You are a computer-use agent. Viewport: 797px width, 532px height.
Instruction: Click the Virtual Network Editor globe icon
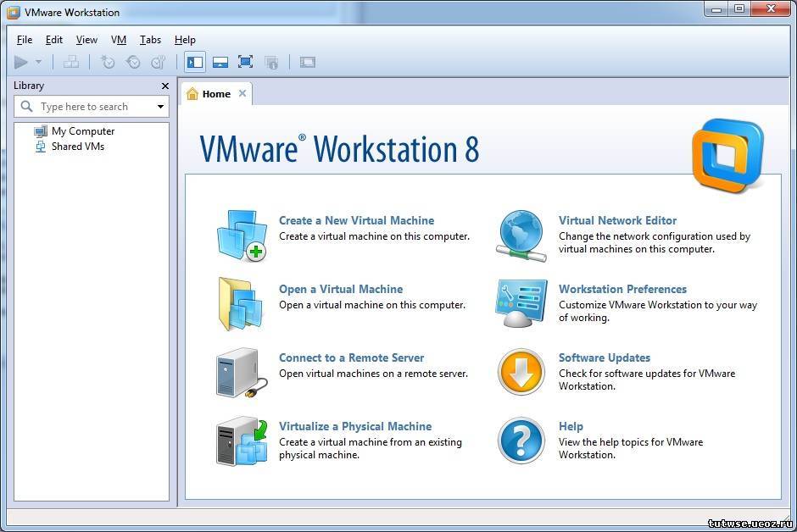pyautogui.click(x=521, y=236)
